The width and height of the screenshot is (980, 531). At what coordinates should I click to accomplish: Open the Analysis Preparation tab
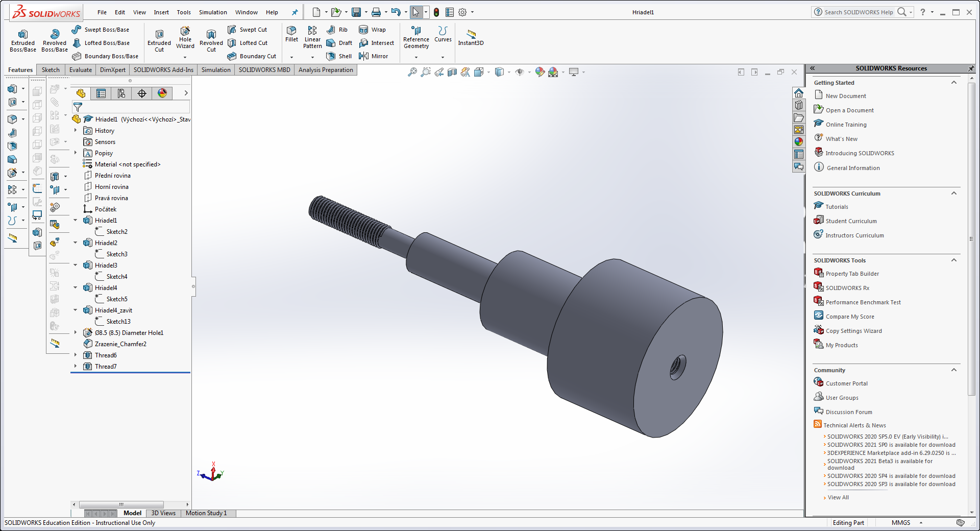326,70
